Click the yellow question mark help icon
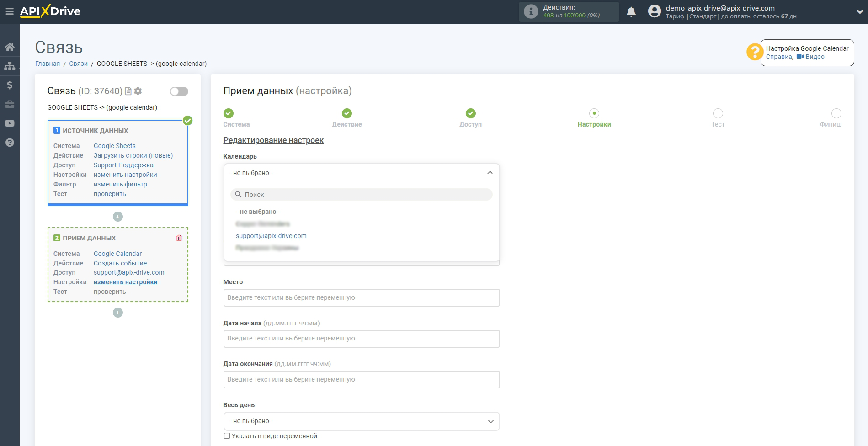The width and height of the screenshot is (868, 446). click(x=755, y=52)
